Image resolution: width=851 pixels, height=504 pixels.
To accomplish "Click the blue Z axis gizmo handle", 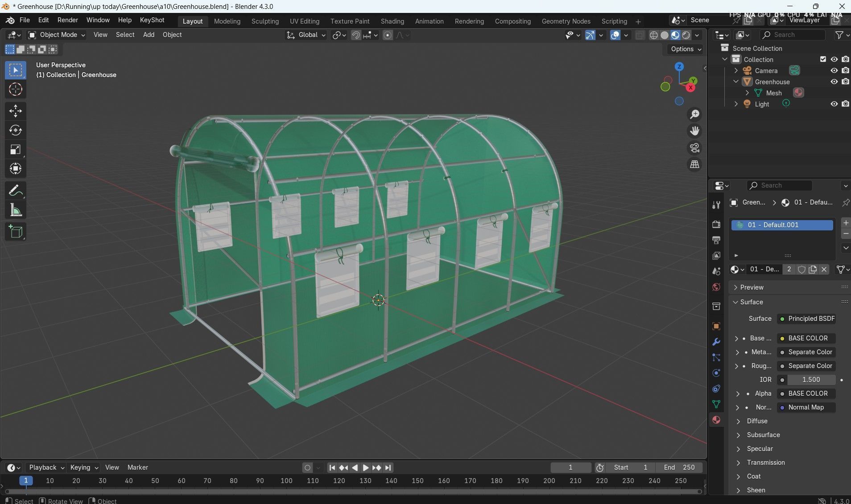I will click(679, 67).
